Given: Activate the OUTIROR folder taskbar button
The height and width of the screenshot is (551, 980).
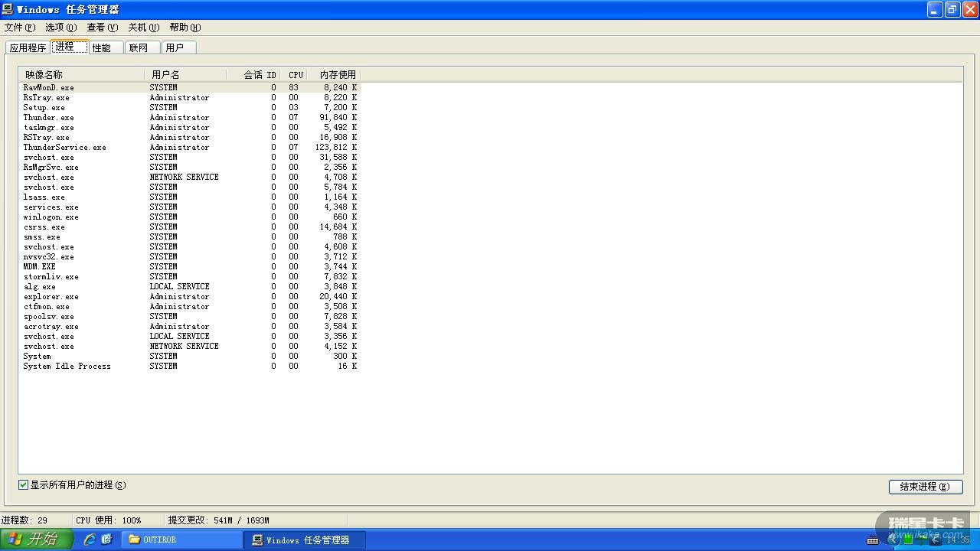Looking at the screenshot, I should (x=181, y=540).
